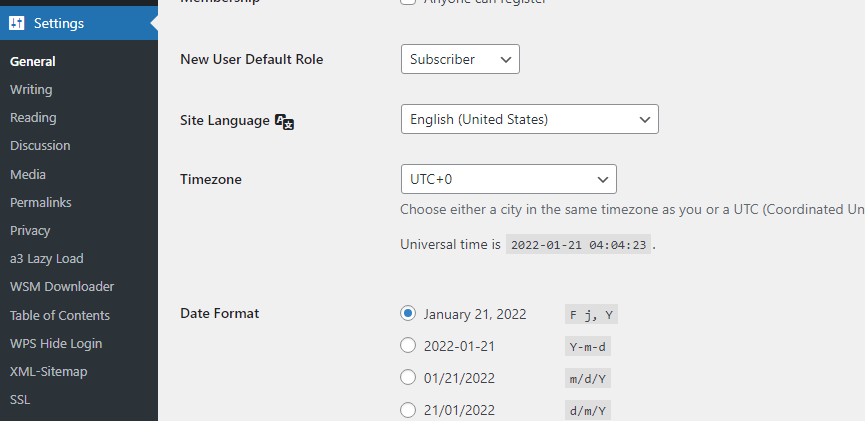The height and width of the screenshot is (421, 865).
Task: Select the 01/21/2022 date format radio
Action: click(408, 378)
